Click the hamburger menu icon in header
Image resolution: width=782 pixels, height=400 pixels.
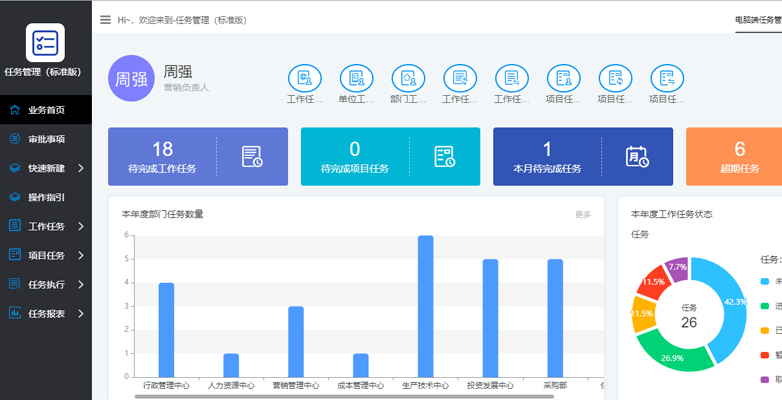click(105, 19)
